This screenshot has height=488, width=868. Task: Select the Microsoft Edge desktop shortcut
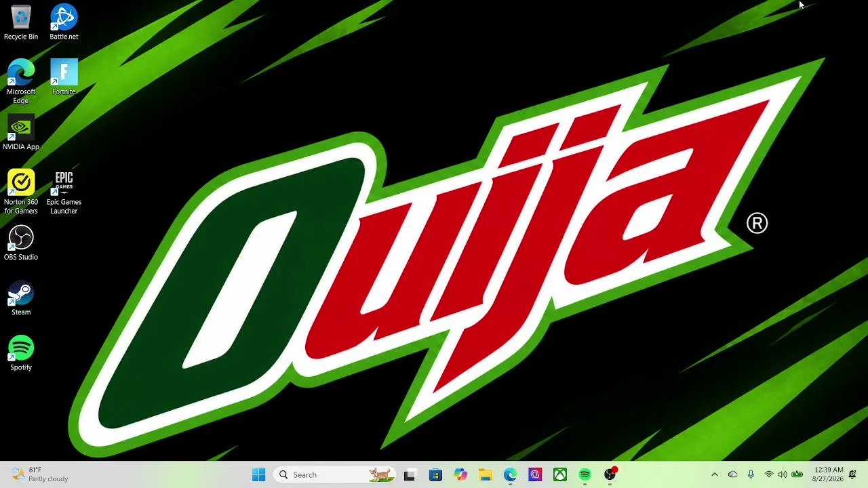pyautogui.click(x=21, y=81)
